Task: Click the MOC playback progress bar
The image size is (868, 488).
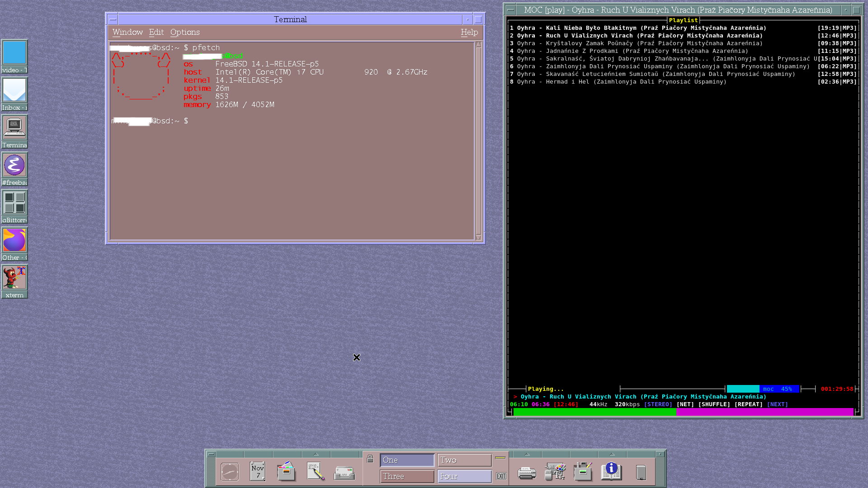Action: pos(683,412)
